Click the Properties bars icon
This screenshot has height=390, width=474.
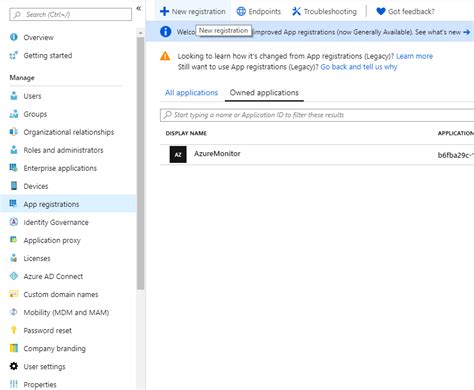click(14, 384)
